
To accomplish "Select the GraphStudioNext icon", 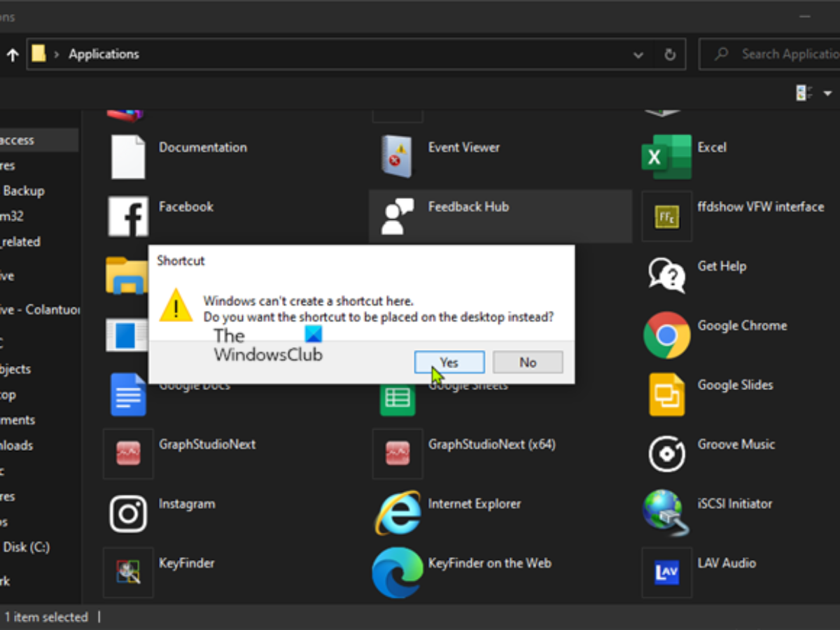I will (128, 454).
